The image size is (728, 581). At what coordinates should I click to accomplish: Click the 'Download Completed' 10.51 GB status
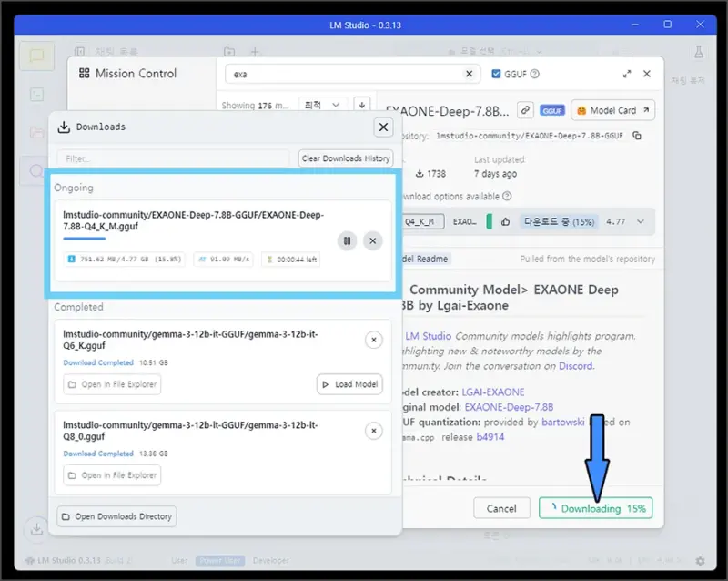click(x=116, y=362)
